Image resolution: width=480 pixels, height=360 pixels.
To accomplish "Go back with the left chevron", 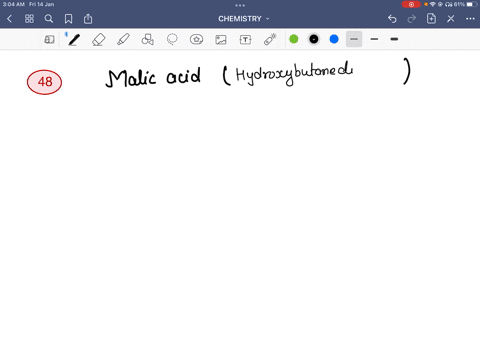I will [x=10, y=19].
